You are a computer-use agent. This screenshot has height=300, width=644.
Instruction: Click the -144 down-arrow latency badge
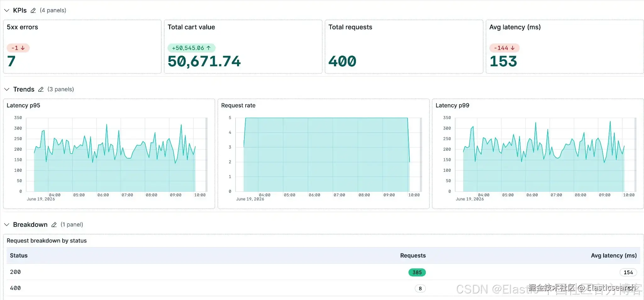click(x=504, y=48)
